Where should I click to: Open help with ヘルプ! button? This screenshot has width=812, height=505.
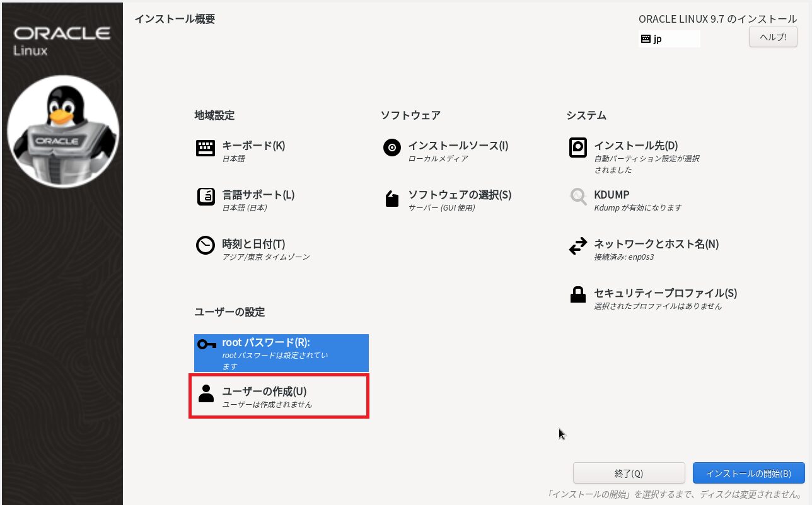click(772, 37)
